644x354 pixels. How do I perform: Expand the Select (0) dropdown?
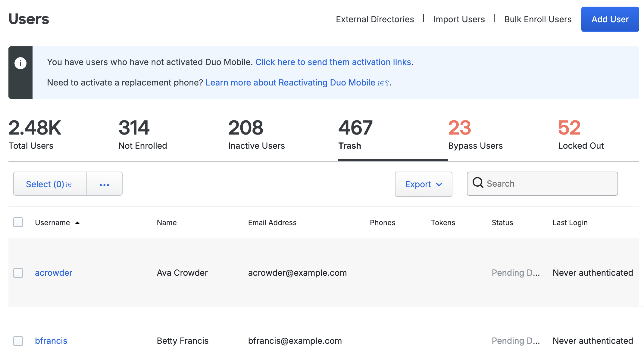click(50, 184)
